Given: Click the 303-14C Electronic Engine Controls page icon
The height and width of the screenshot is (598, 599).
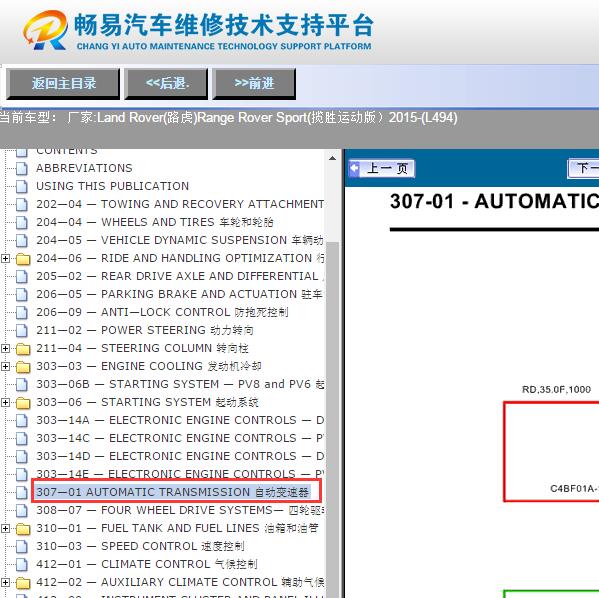Looking at the screenshot, I should 22,438.
